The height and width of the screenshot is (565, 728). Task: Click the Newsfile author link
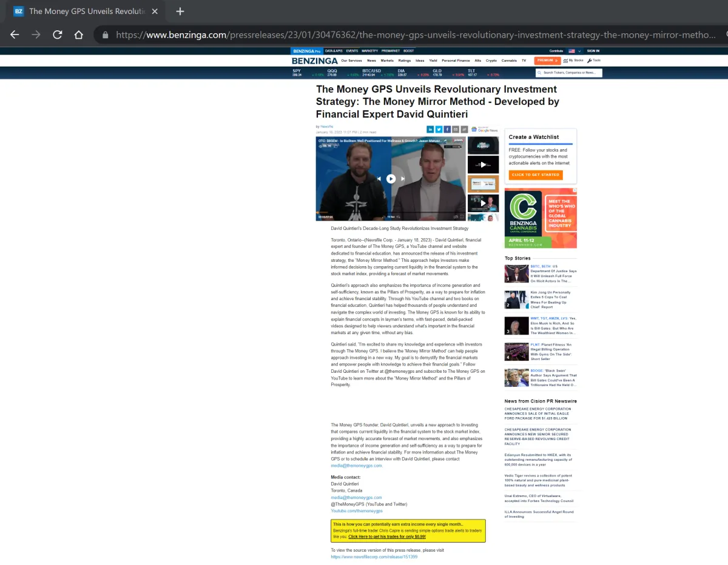(x=326, y=127)
